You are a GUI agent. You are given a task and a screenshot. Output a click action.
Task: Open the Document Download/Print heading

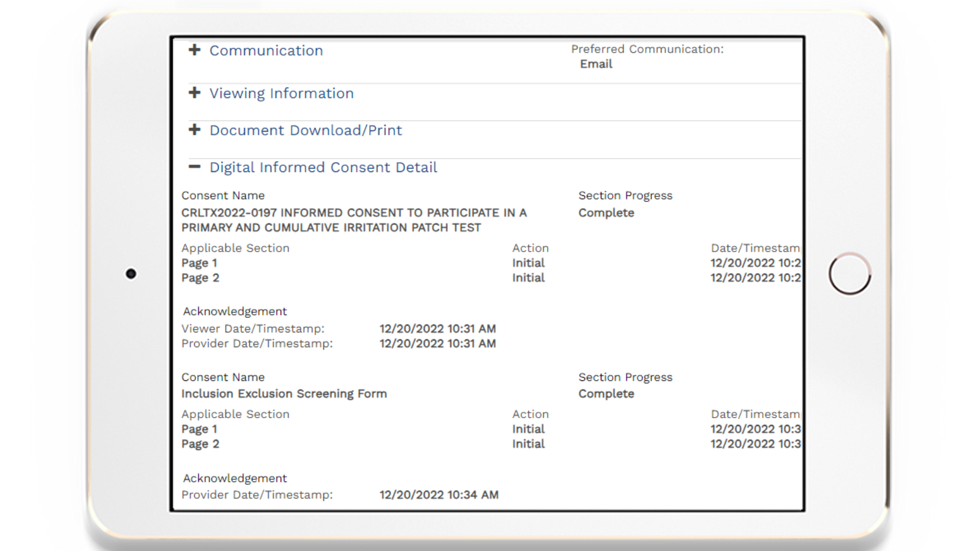pos(306,130)
